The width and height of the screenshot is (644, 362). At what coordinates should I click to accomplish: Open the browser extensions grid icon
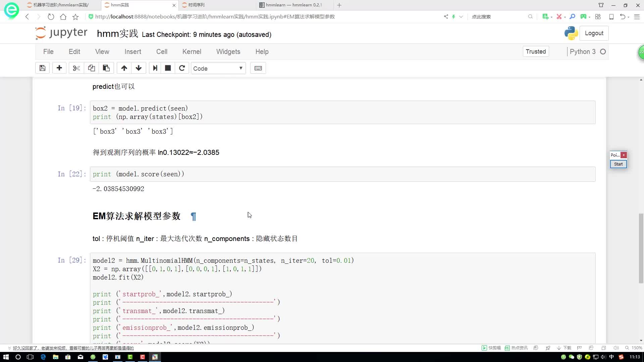pos(598,17)
